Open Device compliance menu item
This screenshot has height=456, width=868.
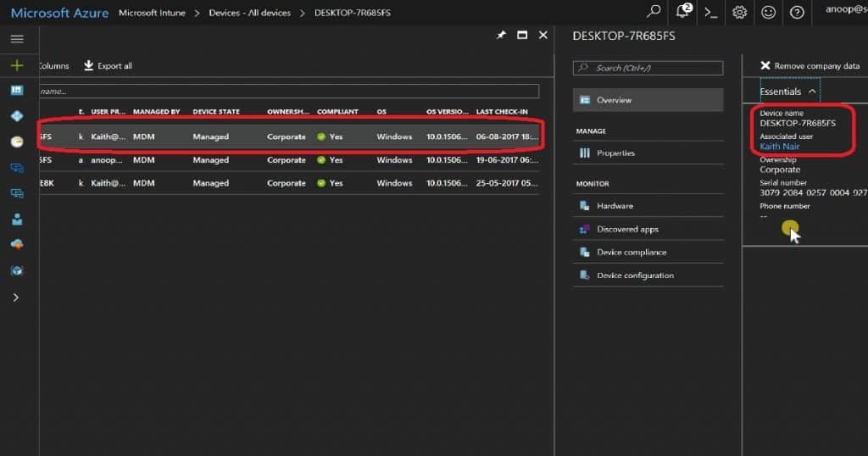coord(648,253)
